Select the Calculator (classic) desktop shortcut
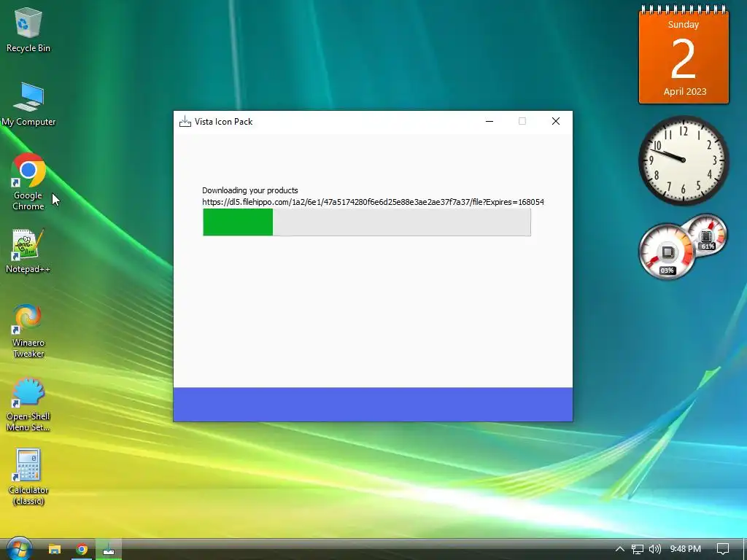 tap(28, 477)
